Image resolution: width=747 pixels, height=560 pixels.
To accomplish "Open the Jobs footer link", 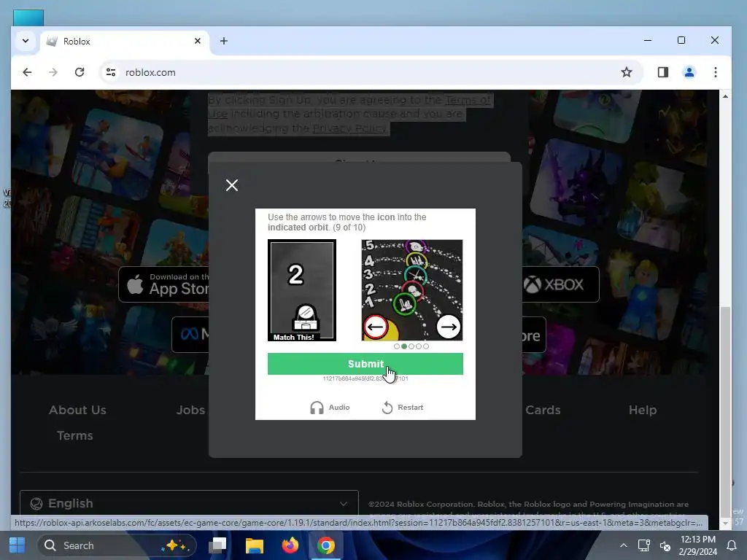I will [x=190, y=410].
